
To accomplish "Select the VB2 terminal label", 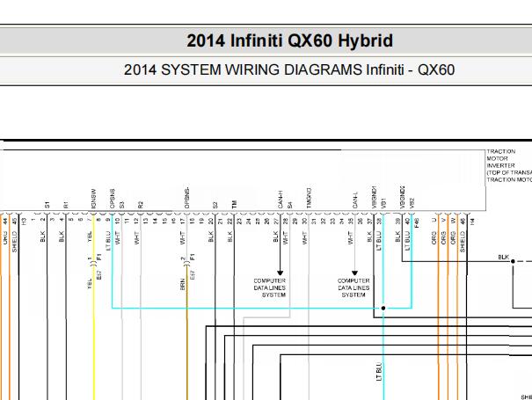I will coord(412,203).
